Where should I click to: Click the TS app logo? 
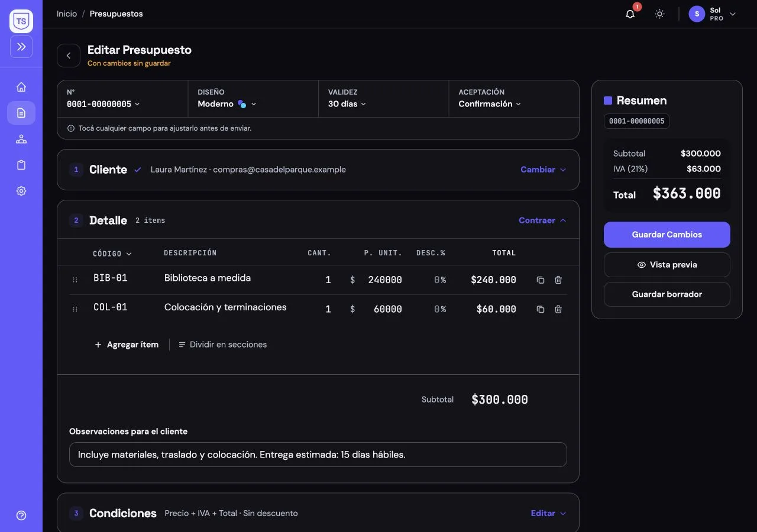coord(21,21)
